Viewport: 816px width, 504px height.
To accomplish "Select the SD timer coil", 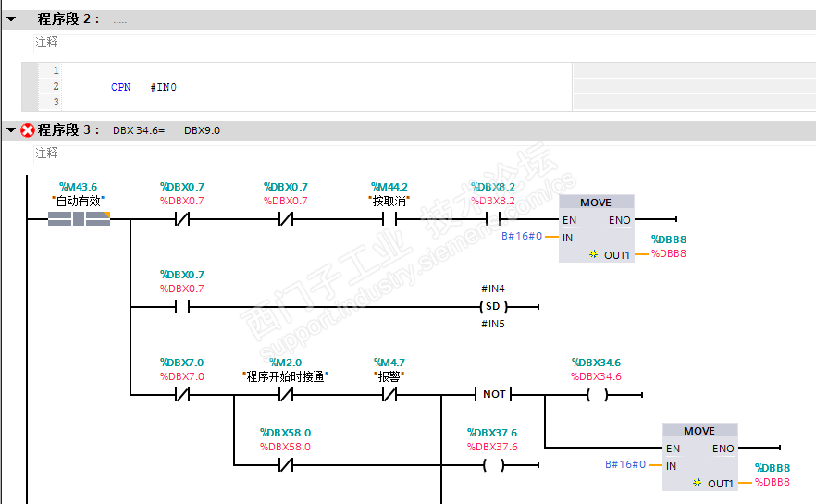I will pos(493,307).
